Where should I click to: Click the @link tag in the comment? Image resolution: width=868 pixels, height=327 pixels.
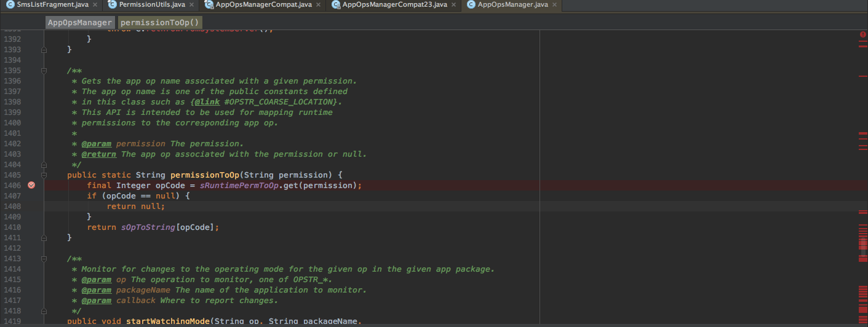pos(207,102)
